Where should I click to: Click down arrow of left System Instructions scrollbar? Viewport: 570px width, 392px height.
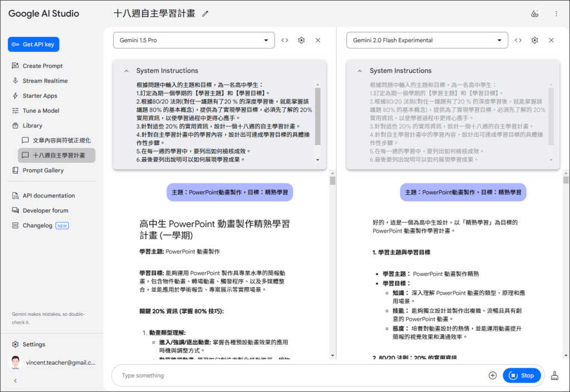pos(318,160)
